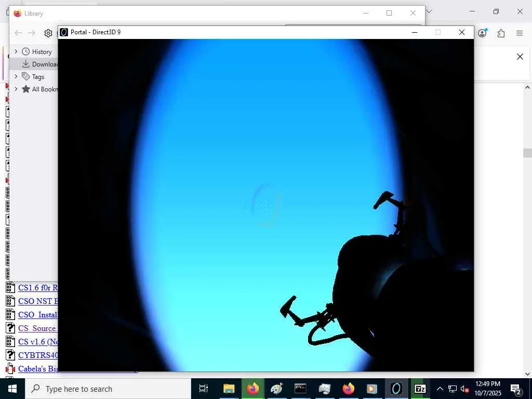The height and width of the screenshot is (399, 532).
Task: Minimize the Library window
Action: [x=366, y=13]
